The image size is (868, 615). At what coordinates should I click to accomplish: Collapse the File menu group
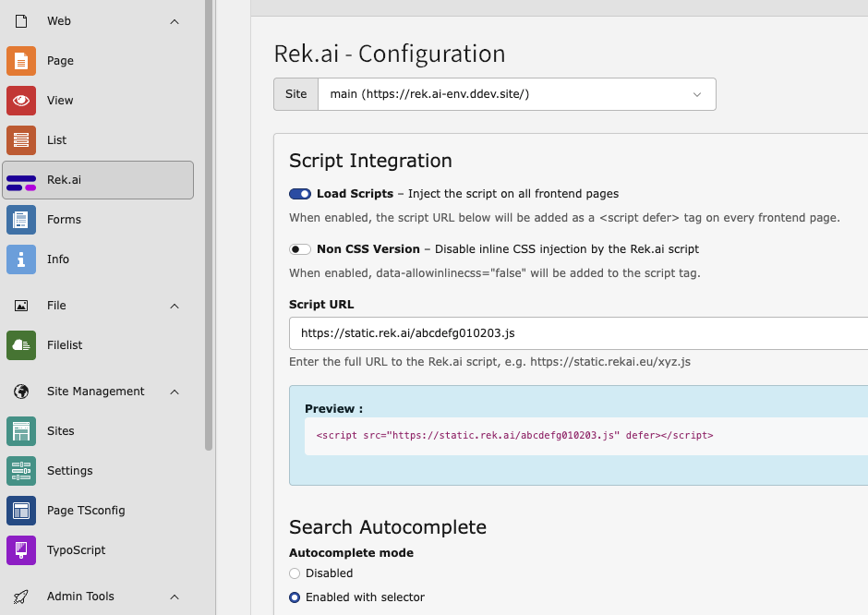175,307
